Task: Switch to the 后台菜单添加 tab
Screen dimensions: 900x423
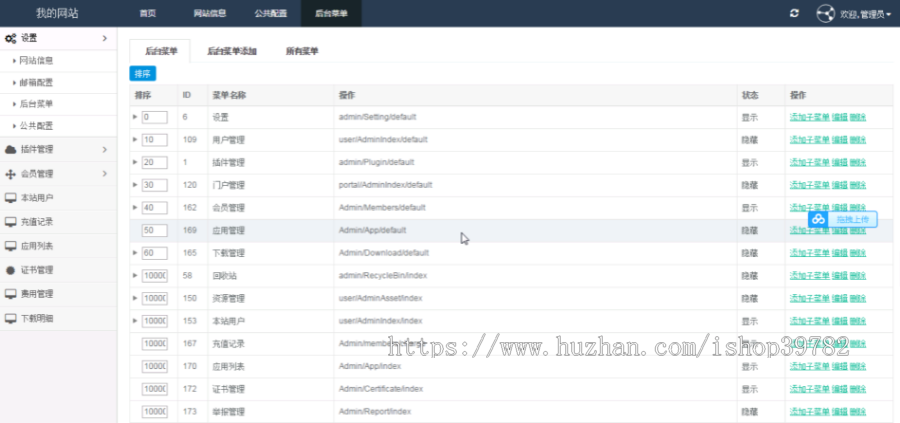Action: (x=232, y=51)
